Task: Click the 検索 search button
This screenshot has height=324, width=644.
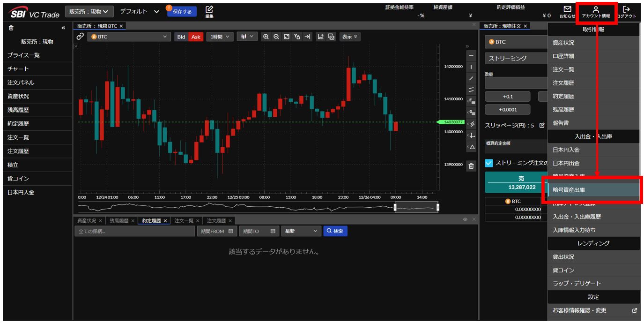Action: pyautogui.click(x=335, y=231)
